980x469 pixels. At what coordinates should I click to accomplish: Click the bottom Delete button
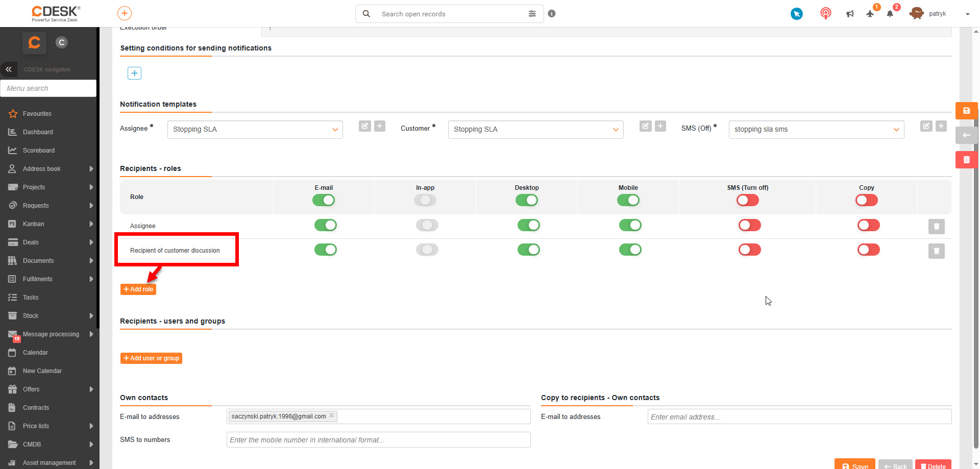(933, 464)
